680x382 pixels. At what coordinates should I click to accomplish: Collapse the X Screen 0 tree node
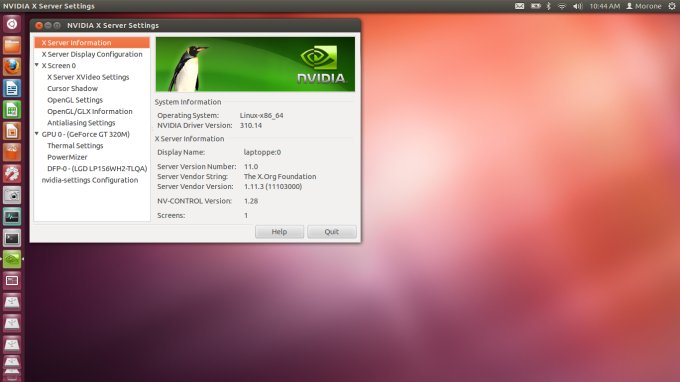click(37, 65)
